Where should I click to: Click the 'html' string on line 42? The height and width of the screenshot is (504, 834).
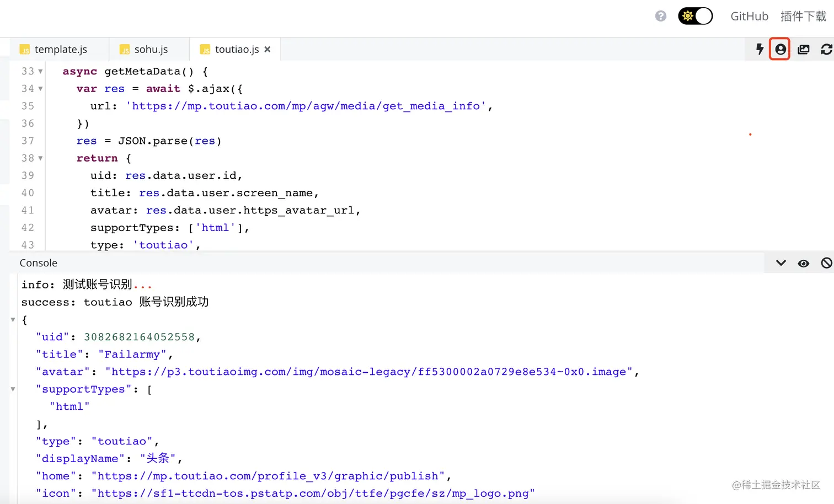[x=215, y=228]
